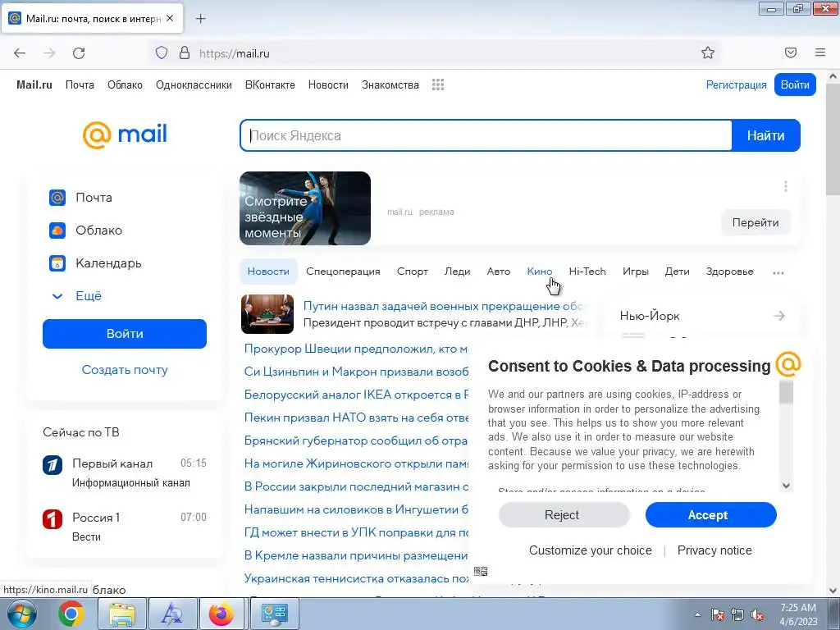Select the Hi-Tech news tab

587,272
